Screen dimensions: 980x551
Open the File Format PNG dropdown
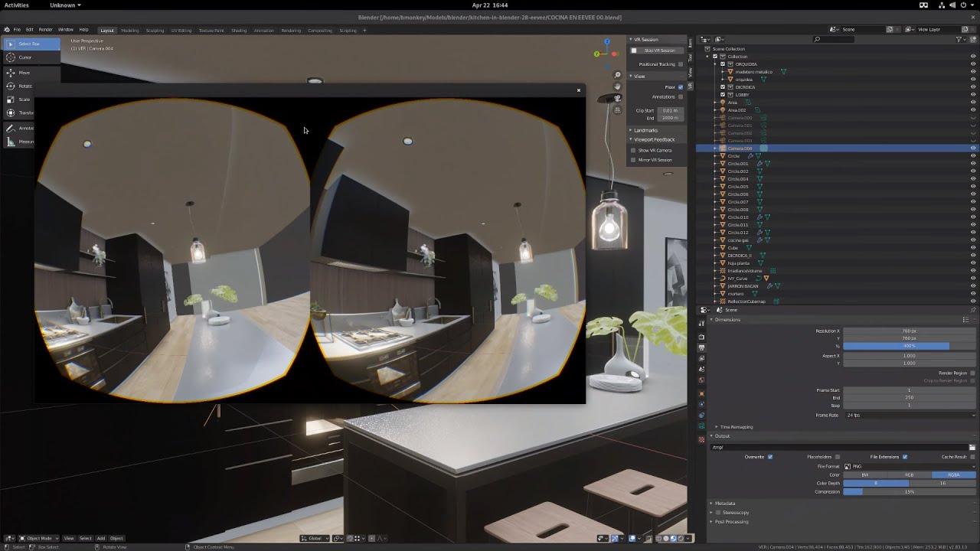coord(910,466)
